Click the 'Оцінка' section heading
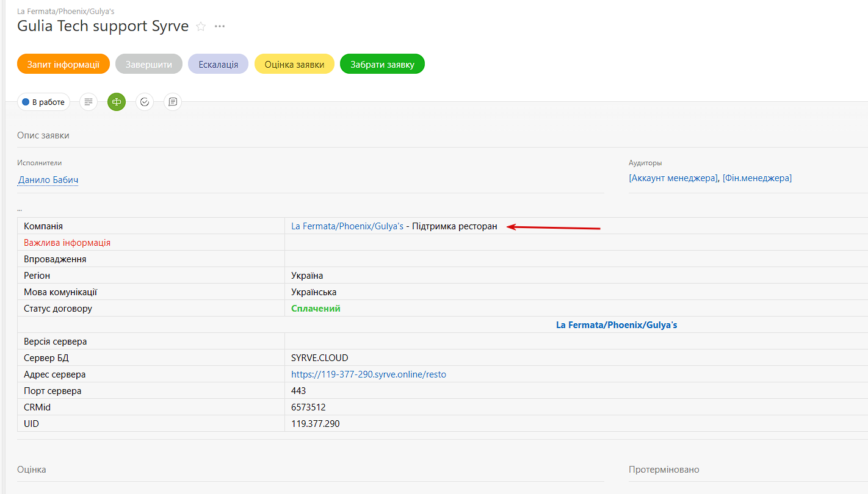The height and width of the screenshot is (494, 868). tap(32, 470)
